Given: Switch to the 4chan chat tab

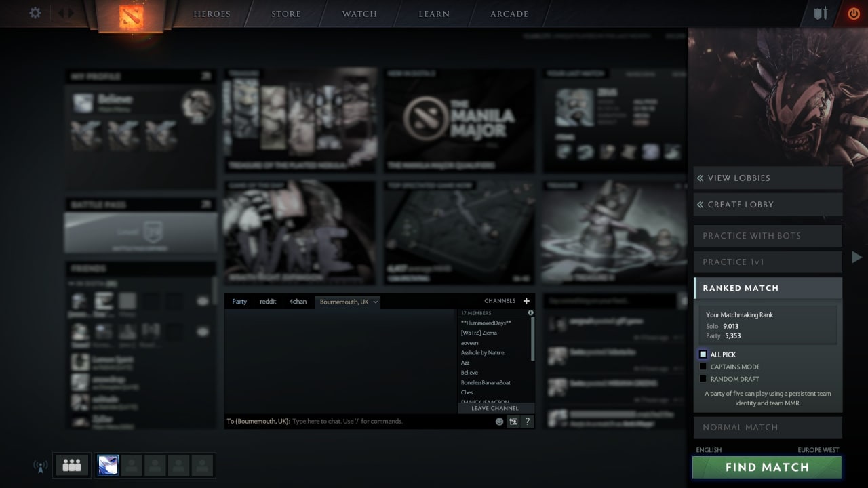Looking at the screenshot, I should click(298, 302).
